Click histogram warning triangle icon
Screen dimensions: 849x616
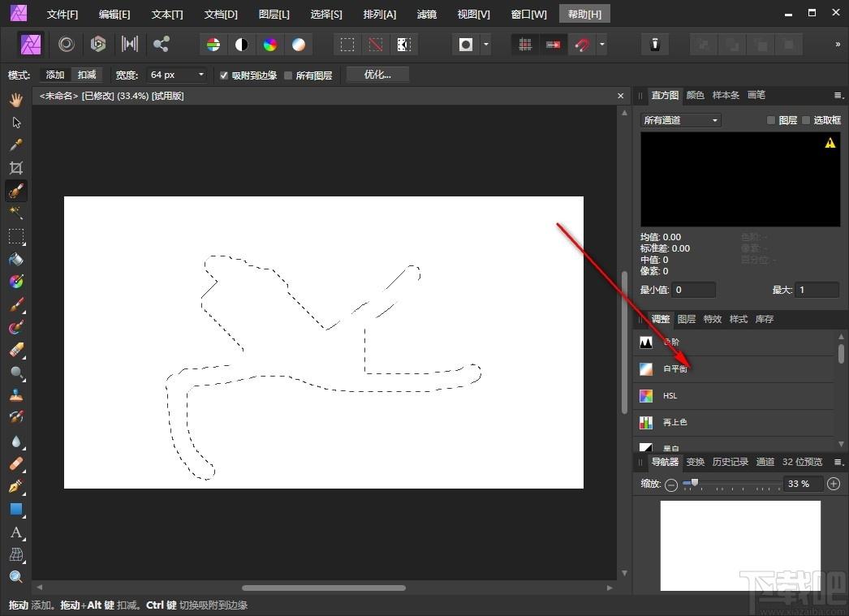coord(830,143)
